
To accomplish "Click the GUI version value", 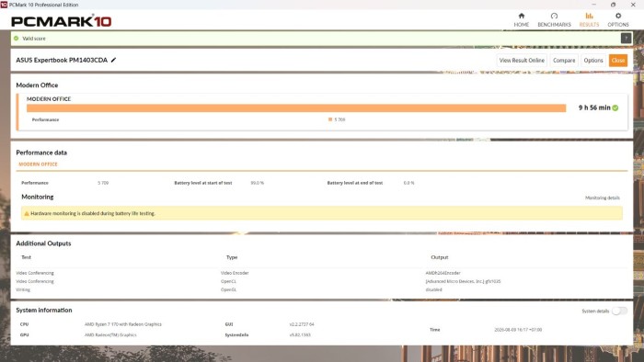I will click(x=302, y=324).
